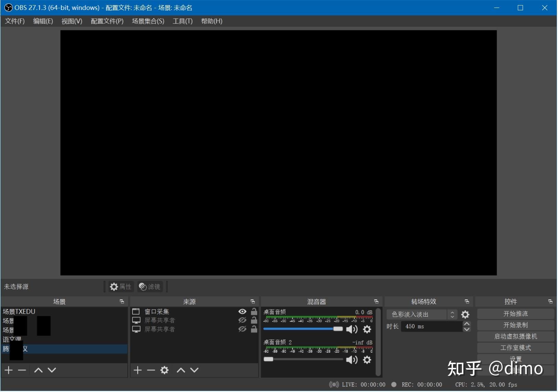The height and width of the screenshot is (392, 558).
Task: Open 桌面音频 advanced settings gear icon
Action: click(367, 329)
